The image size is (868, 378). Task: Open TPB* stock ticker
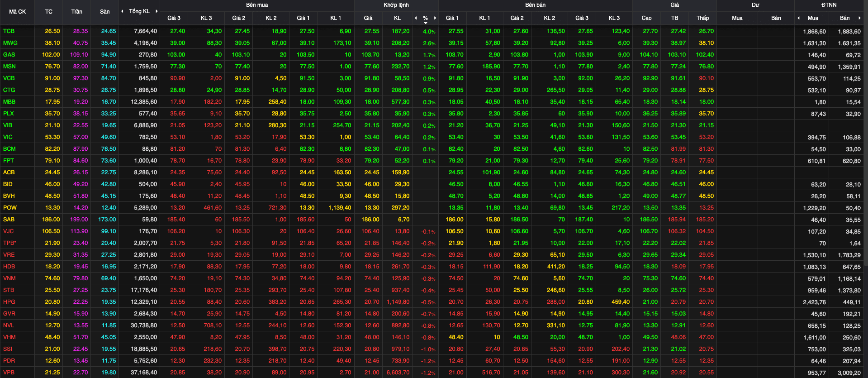pos(9,243)
